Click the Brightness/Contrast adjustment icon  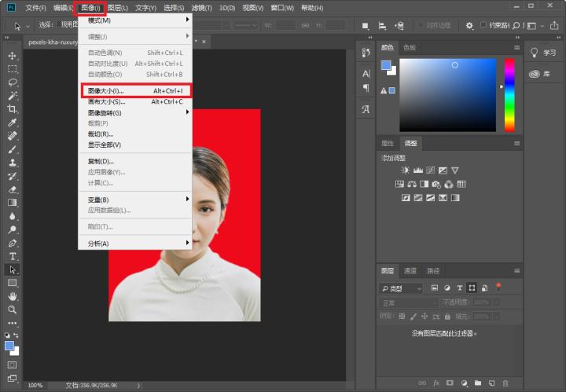[x=405, y=170]
